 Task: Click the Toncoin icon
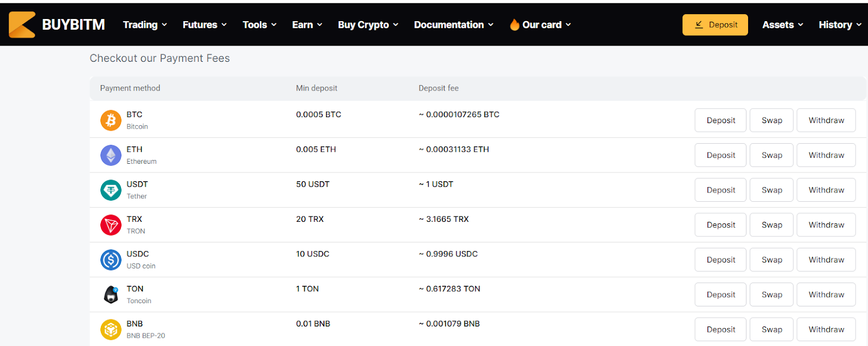[x=111, y=294]
